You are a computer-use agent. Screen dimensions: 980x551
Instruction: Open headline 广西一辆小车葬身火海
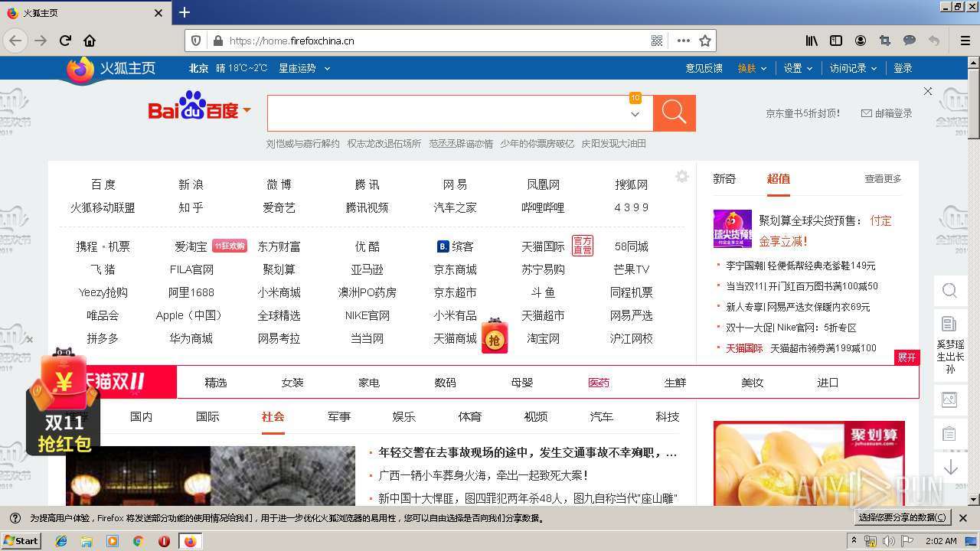click(x=483, y=475)
